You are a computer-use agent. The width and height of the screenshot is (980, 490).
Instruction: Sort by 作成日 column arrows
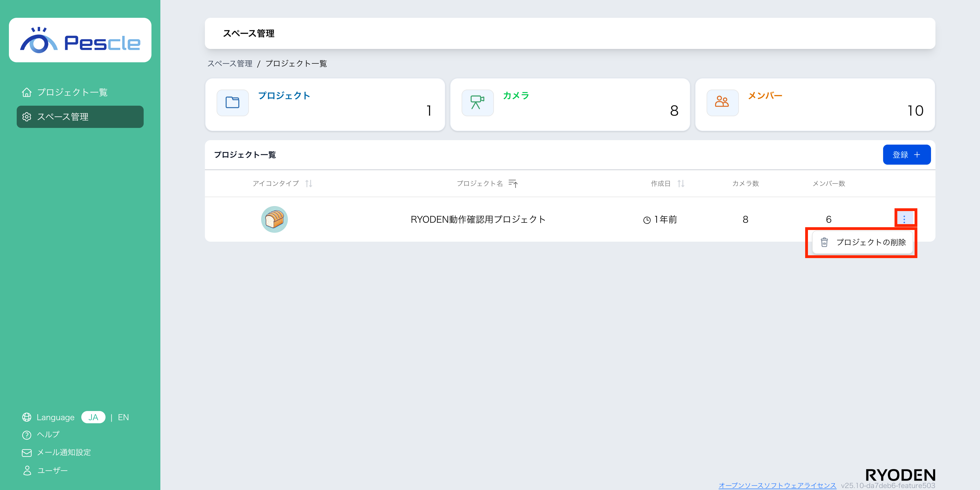point(681,184)
